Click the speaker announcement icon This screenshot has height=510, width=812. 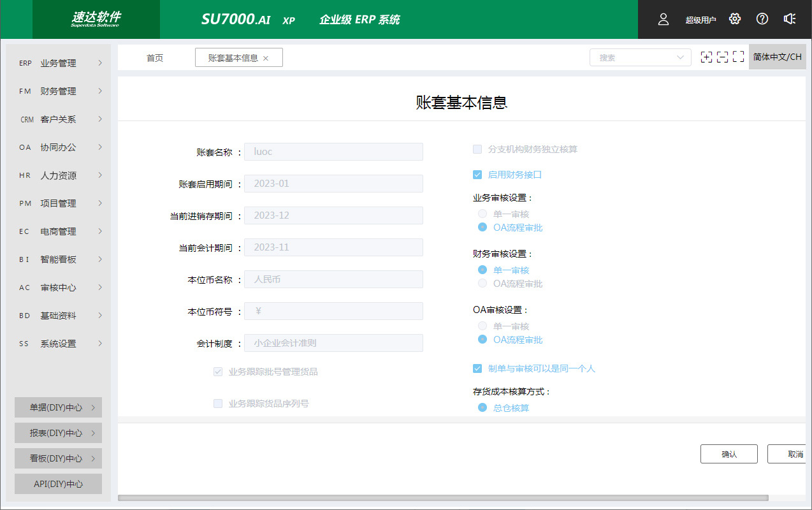790,19
